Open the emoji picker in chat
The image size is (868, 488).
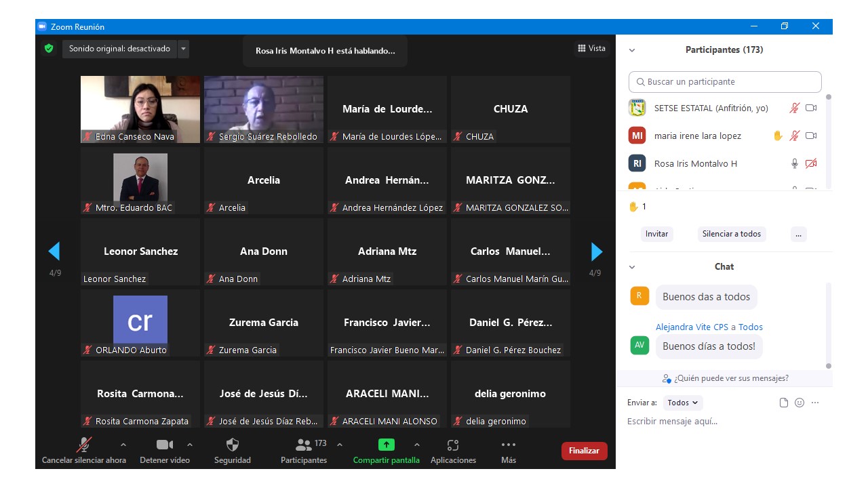coord(800,403)
